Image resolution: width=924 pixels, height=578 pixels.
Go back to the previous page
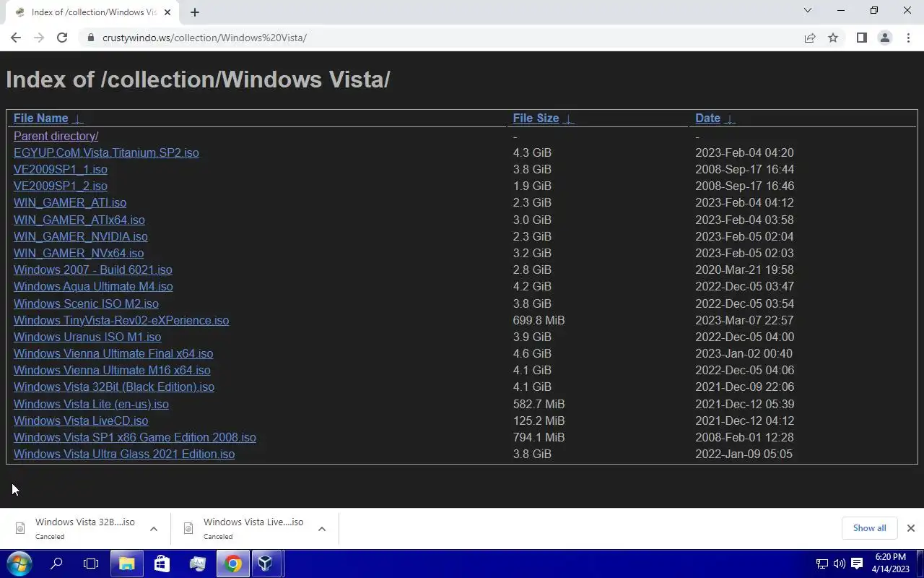click(16, 38)
